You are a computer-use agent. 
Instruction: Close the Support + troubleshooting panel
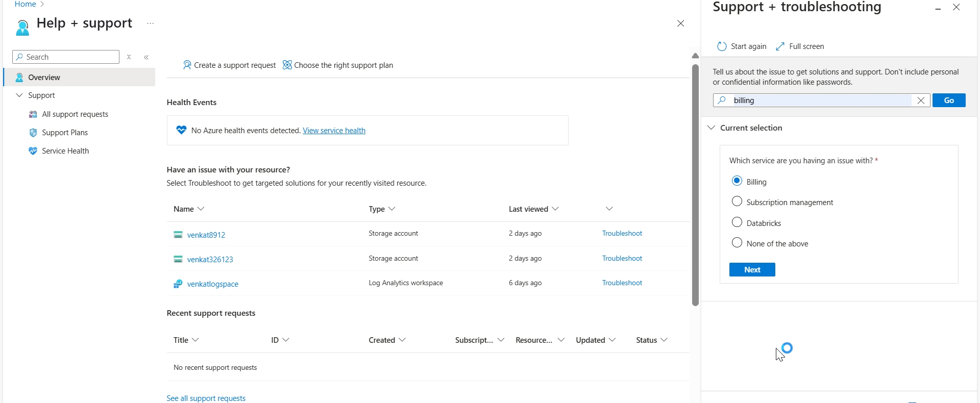(957, 7)
